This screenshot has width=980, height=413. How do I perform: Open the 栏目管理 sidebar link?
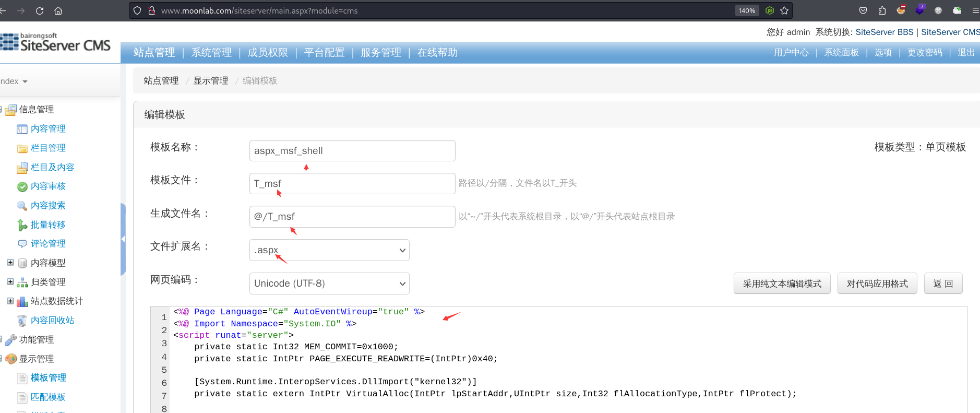pos(48,148)
